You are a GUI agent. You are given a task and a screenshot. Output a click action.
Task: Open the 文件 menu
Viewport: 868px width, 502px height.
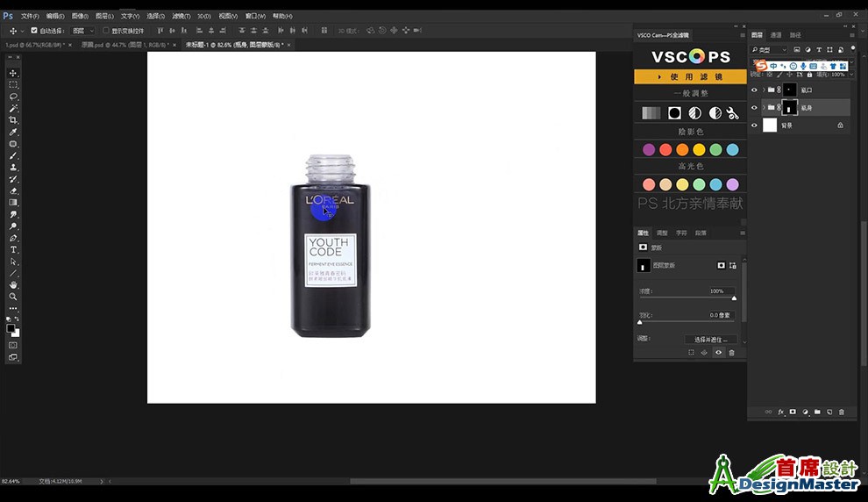point(30,16)
